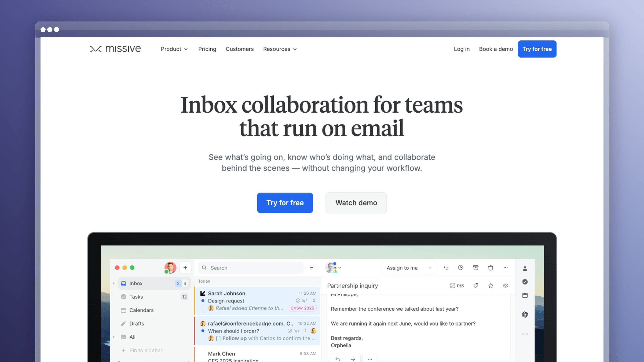Click the reply arrow below the message
The width and height of the screenshot is (644, 362).
coord(338,359)
